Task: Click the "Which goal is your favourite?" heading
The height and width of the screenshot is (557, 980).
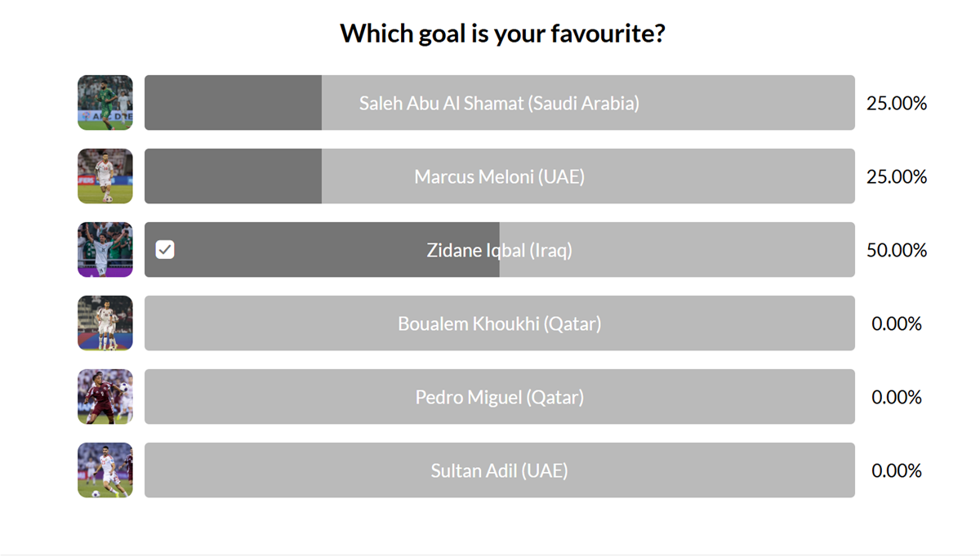Action: (502, 33)
